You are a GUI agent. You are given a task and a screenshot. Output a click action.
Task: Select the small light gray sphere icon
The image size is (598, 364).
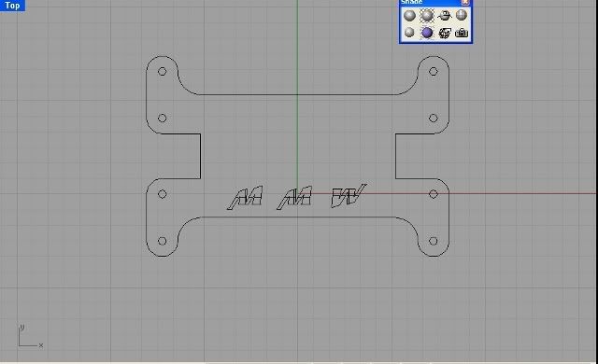[x=409, y=33]
